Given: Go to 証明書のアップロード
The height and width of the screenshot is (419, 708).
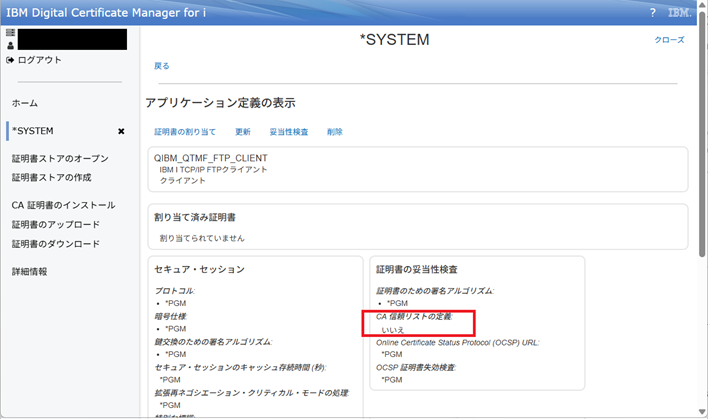Looking at the screenshot, I should tap(55, 225).
